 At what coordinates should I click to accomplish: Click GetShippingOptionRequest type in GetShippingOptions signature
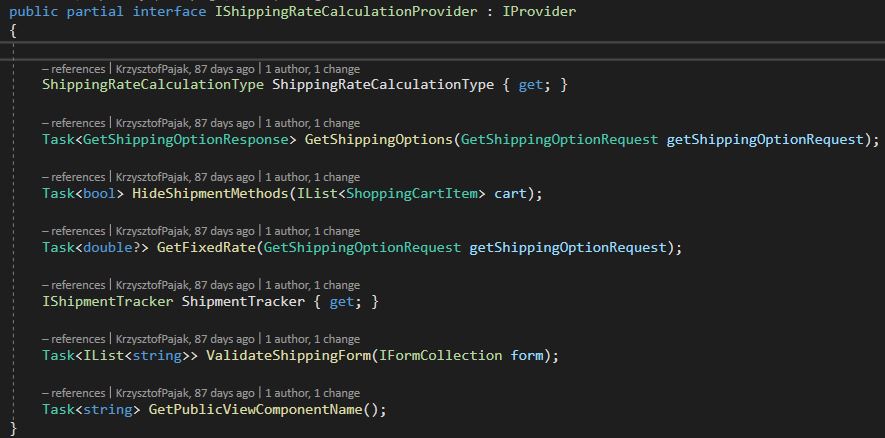click(559, 139)
